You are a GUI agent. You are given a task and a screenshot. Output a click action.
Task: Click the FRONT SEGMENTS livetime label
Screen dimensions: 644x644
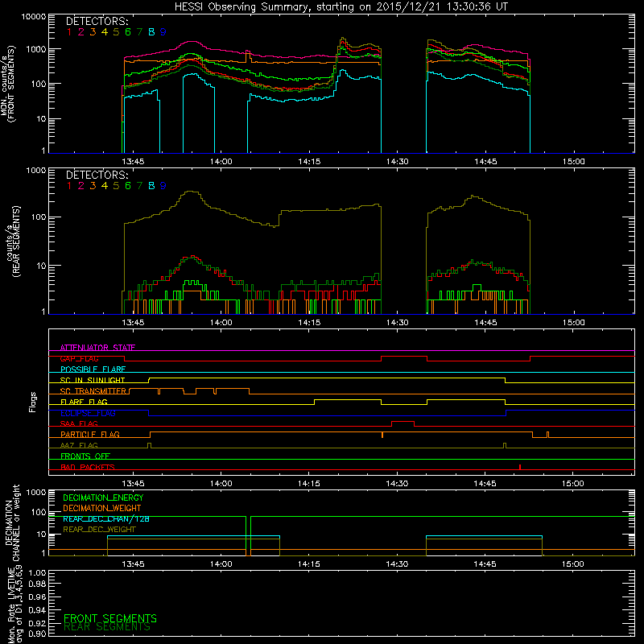click(110, 618)
